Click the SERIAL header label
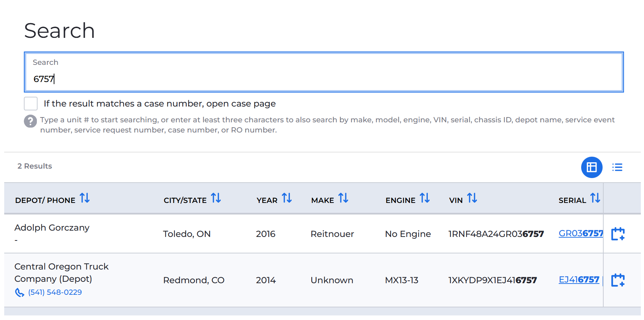The height and width of the screenshot is (320, 644). coord(572,200)
